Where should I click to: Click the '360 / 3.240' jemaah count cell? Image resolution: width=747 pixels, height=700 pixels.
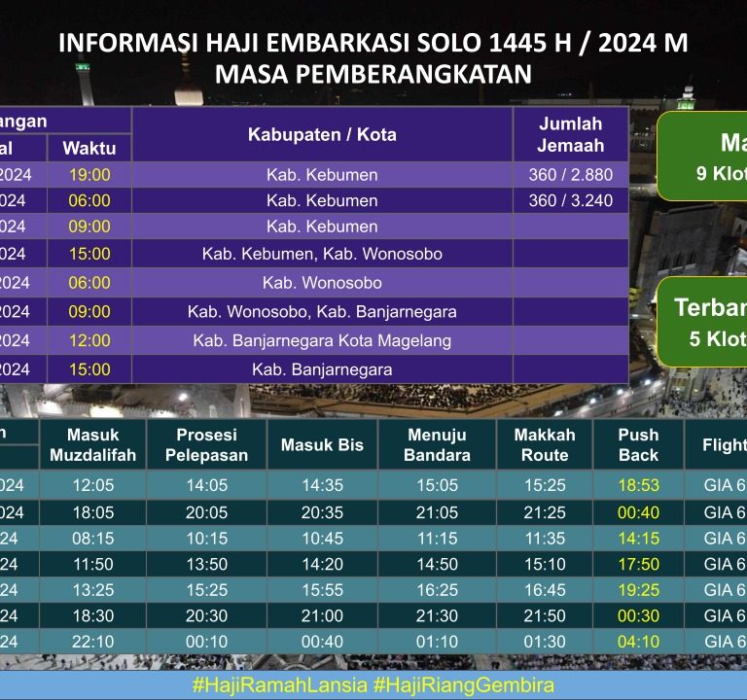571,200
